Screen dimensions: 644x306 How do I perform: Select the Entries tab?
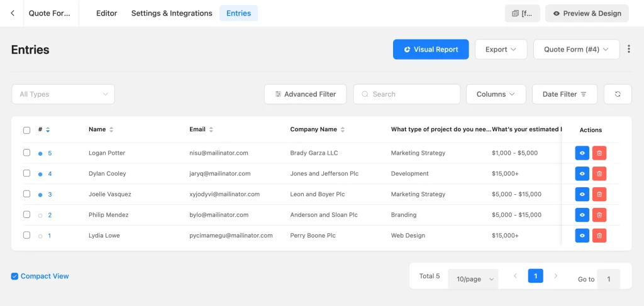click(238, 13)
